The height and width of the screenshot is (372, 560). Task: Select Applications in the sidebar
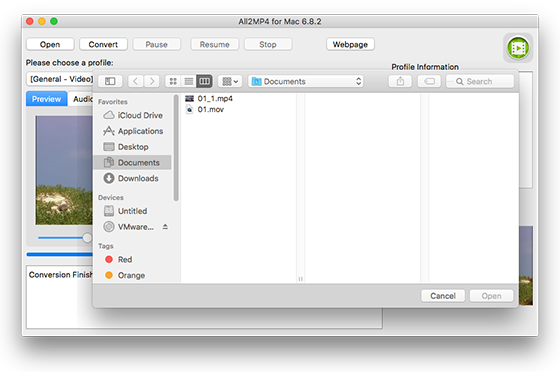click(133, 131)
